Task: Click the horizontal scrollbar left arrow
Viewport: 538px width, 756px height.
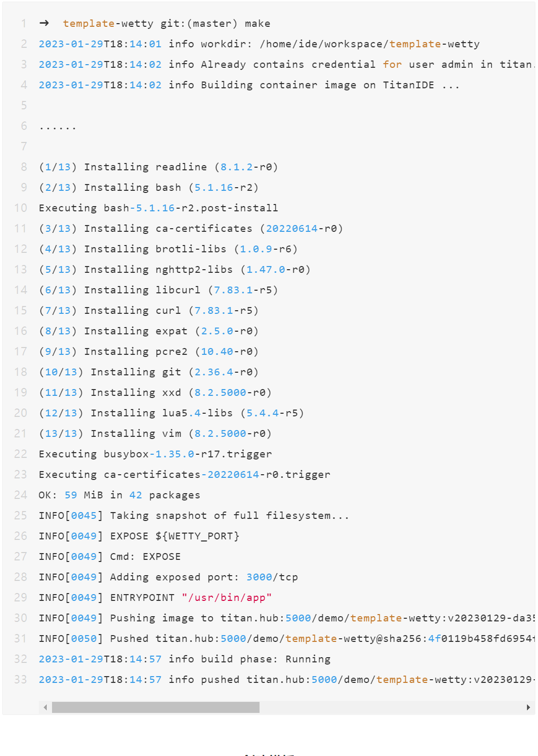Action: (x=45, y=708)
